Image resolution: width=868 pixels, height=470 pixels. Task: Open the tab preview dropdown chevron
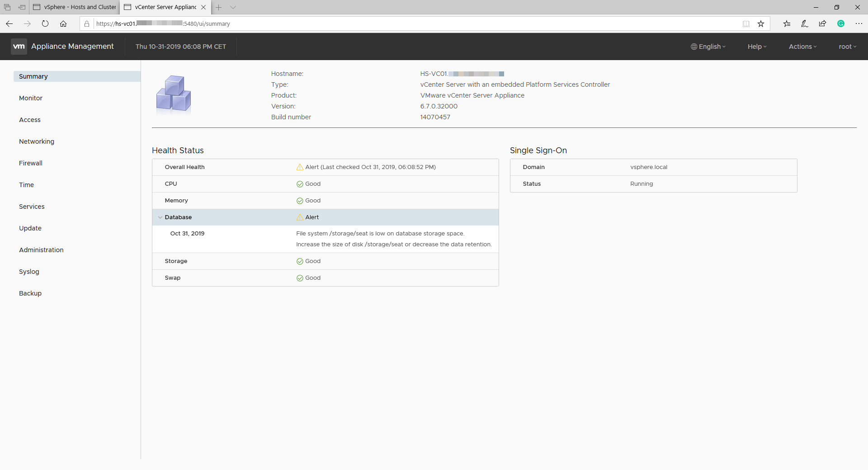(233, 7)
